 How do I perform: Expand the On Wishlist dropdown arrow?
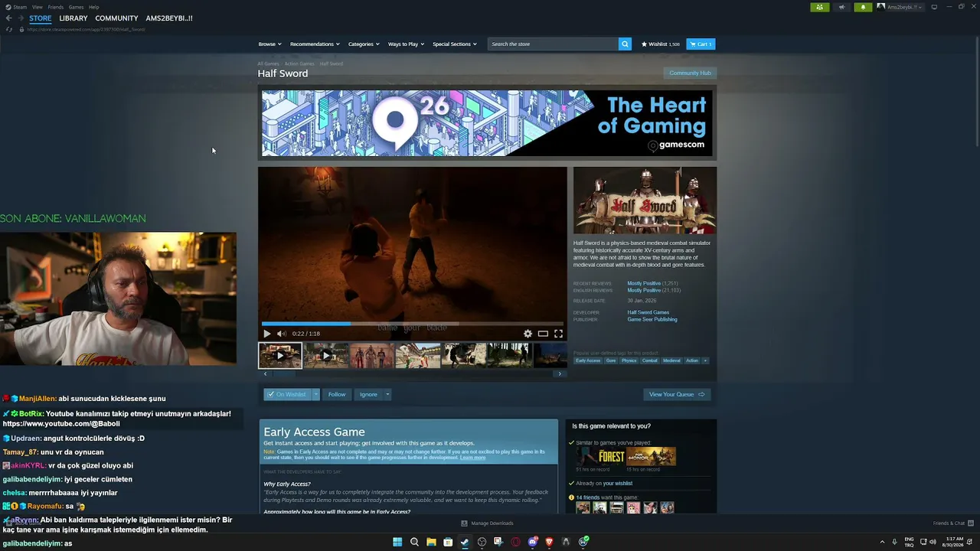[315, 394]
